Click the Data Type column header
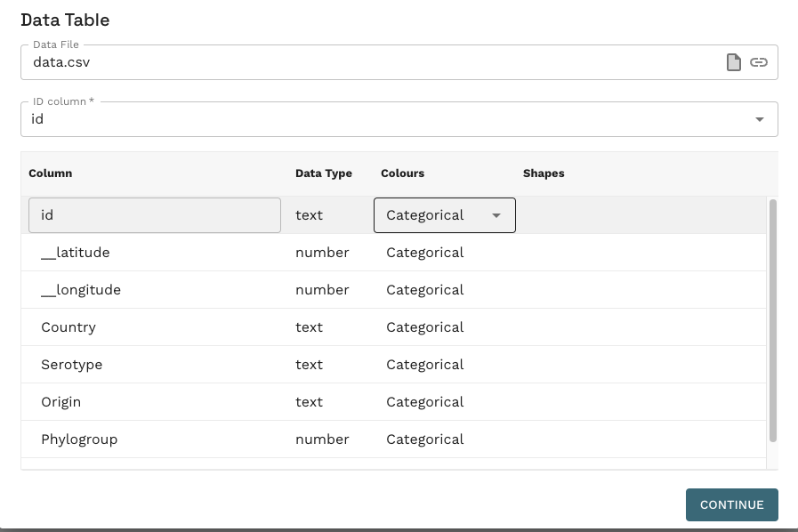This screenshot has height=532, width=798. click(x=324, y=173)
